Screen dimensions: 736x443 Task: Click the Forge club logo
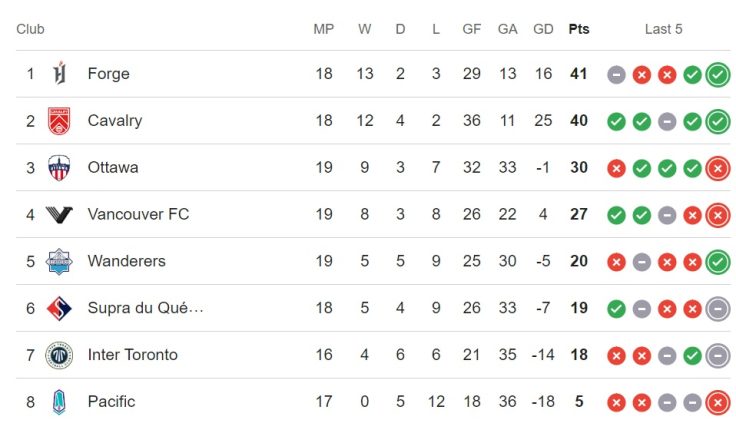[x=59, y=74]
